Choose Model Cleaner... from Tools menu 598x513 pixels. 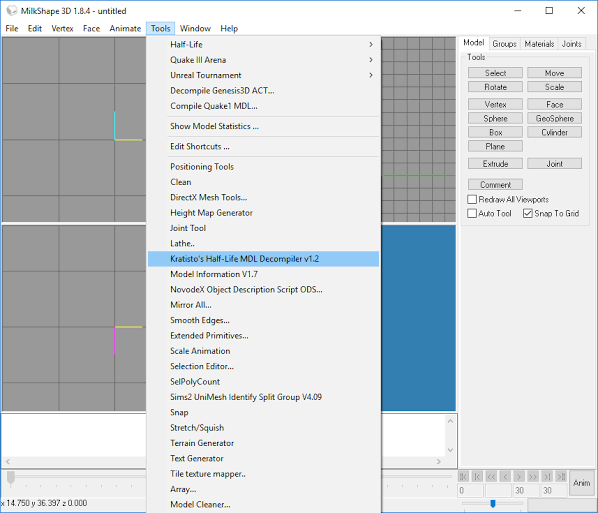pyautogui.click(x=263, y=505)
